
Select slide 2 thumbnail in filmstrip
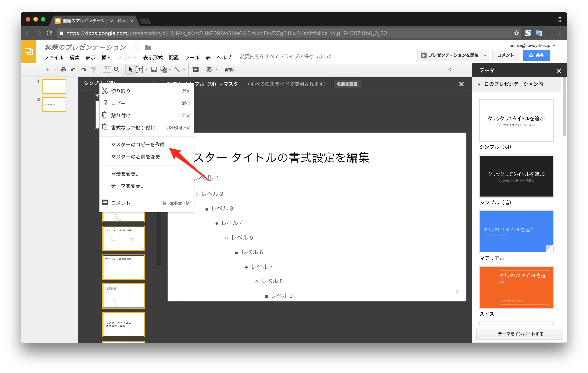point(54,105)
